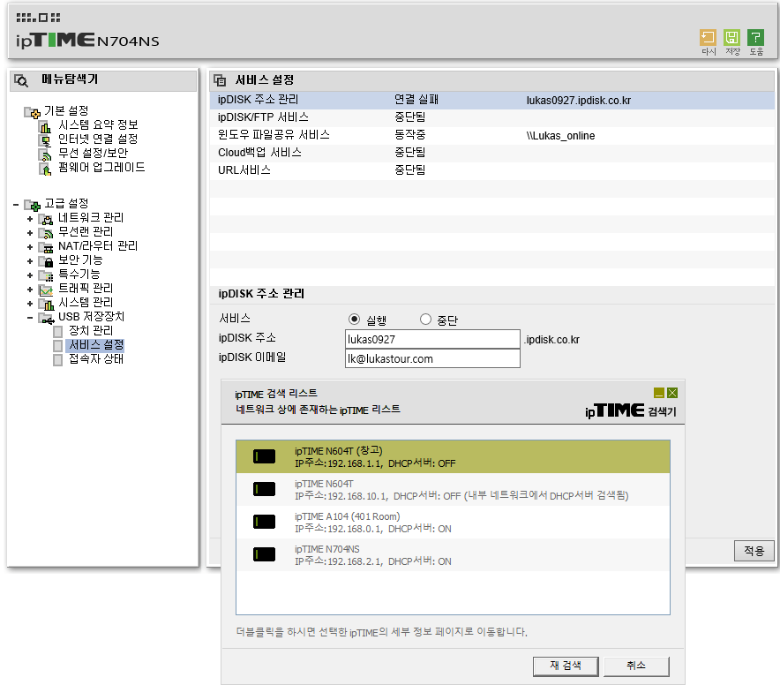This screenshot has height=700, width=780.
Task: Select the 중단 radio button
Action: pos(425,320)
